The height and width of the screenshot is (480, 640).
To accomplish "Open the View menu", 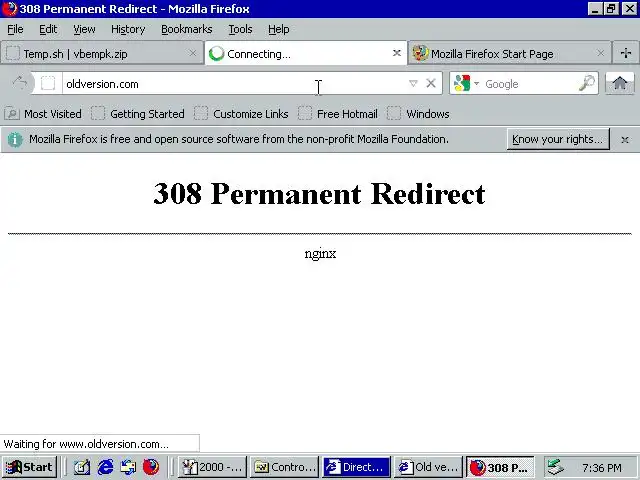I will 84,29.
